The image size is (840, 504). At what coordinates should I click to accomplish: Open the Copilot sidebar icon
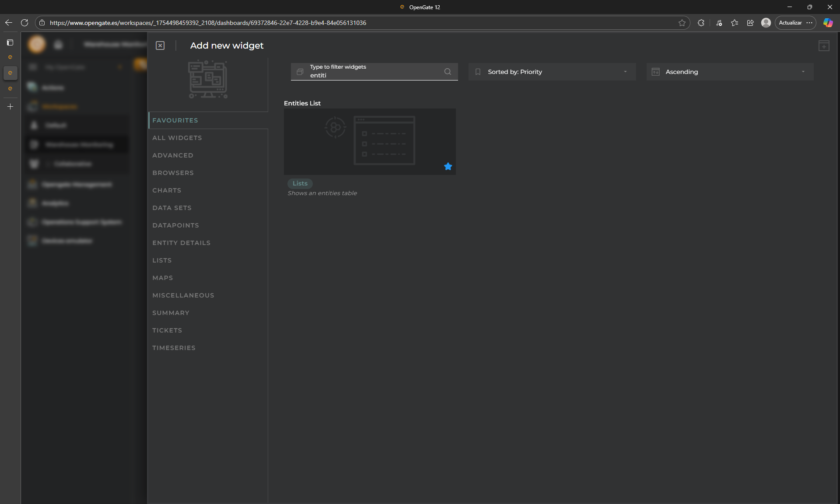(828, 23)
